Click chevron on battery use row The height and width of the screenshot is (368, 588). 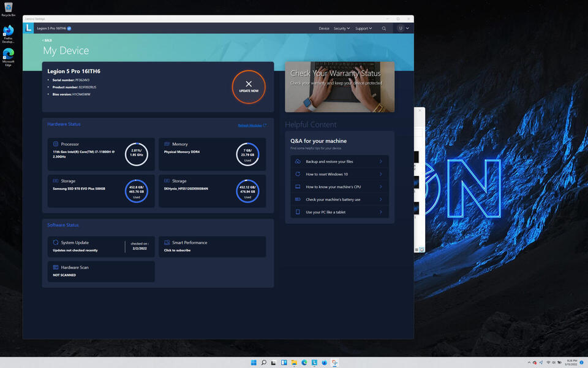point(380,199)
